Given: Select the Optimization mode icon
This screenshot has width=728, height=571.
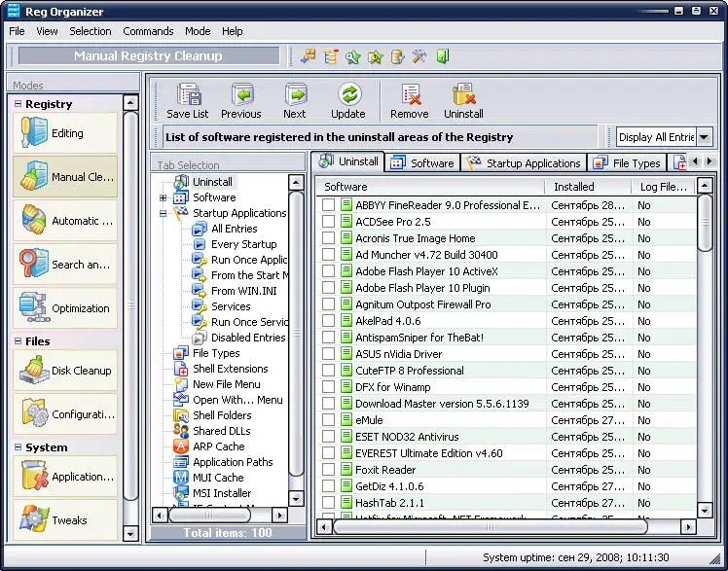Looking at the screenshot, I should pyautogui.click(x=64, y=308).
